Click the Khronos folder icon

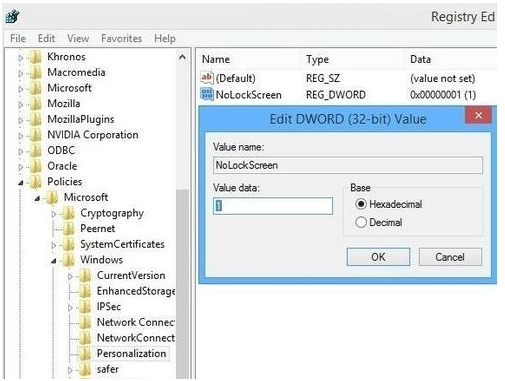35,57
